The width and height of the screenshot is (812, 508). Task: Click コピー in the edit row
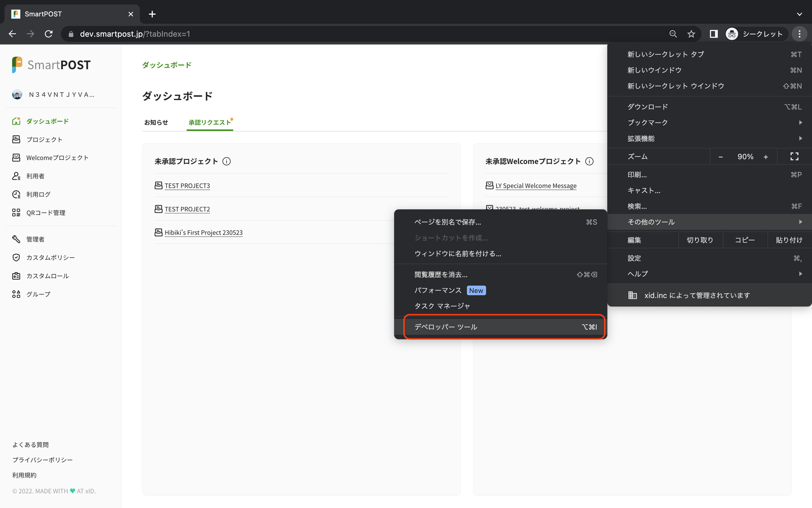point(745,240)
